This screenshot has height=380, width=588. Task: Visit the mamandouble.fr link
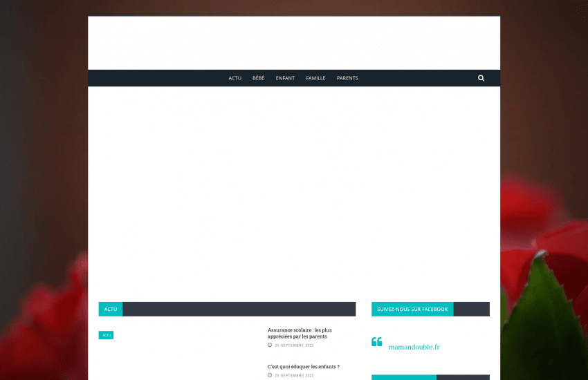point(414,347)
